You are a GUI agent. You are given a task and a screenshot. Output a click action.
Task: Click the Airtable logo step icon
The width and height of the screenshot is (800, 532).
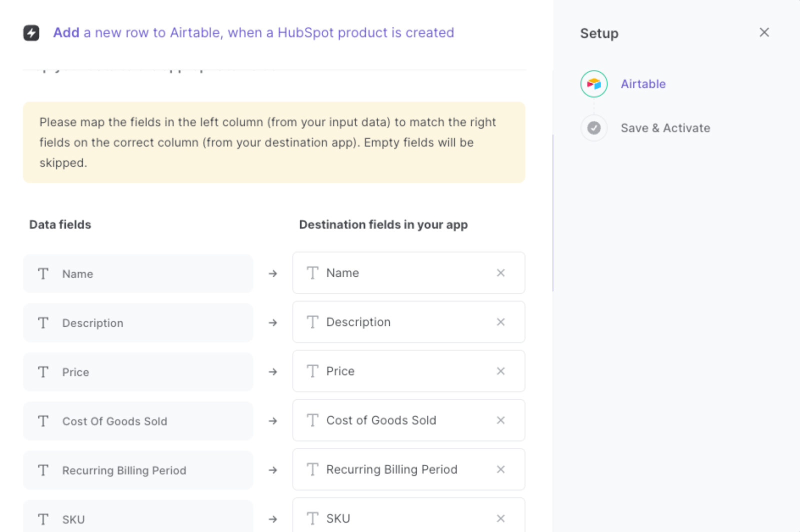click(x=594, y=84)
